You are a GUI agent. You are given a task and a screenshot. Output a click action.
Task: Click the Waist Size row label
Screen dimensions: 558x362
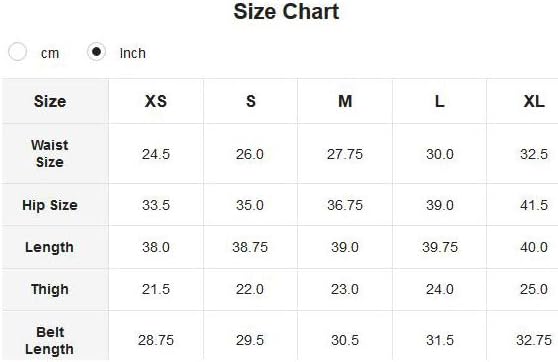[x=50, y=153]
